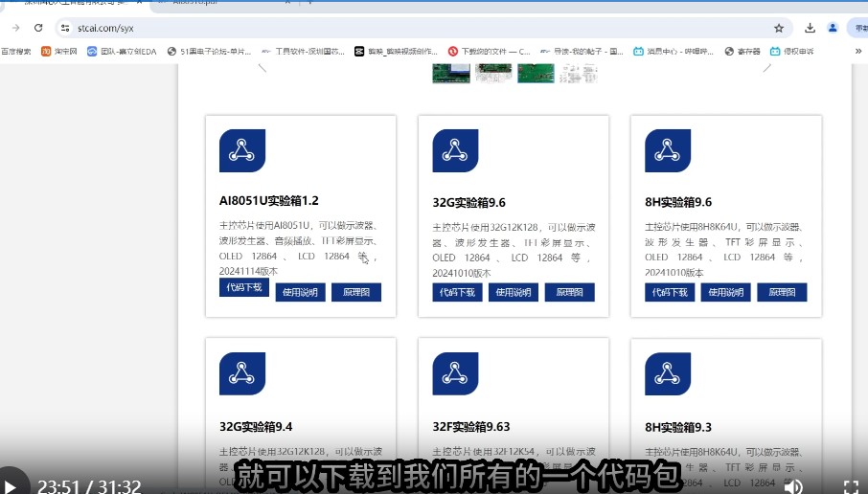Download code for AI8051U实验箱1.2

tap(244, 287)
